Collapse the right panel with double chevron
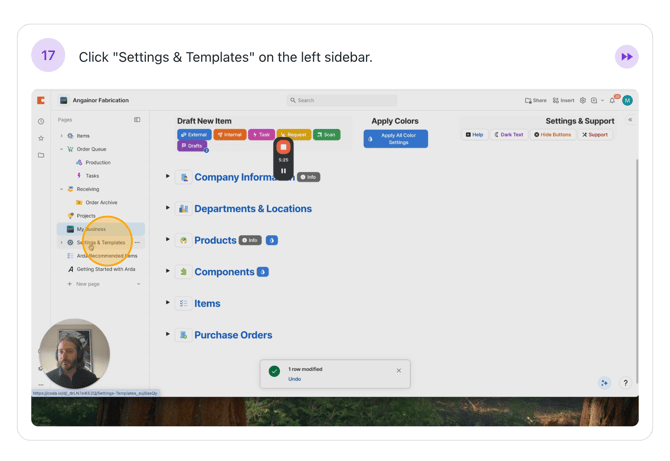 [630, 120]
